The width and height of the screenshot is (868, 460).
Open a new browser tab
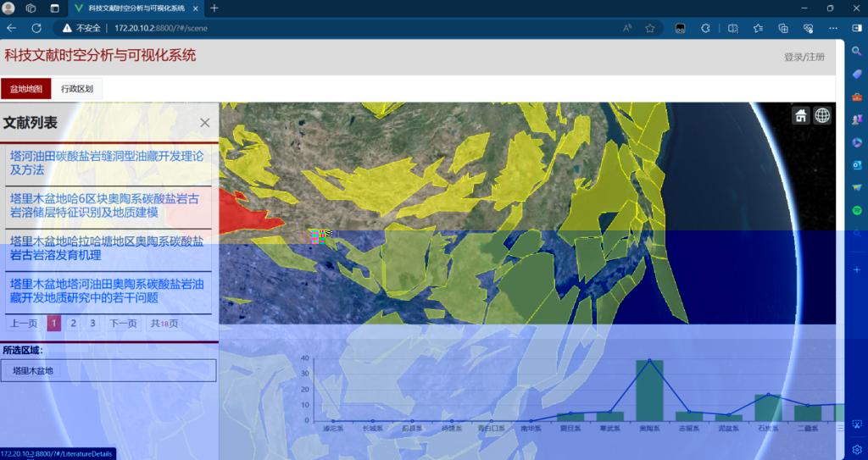[214, 8]
